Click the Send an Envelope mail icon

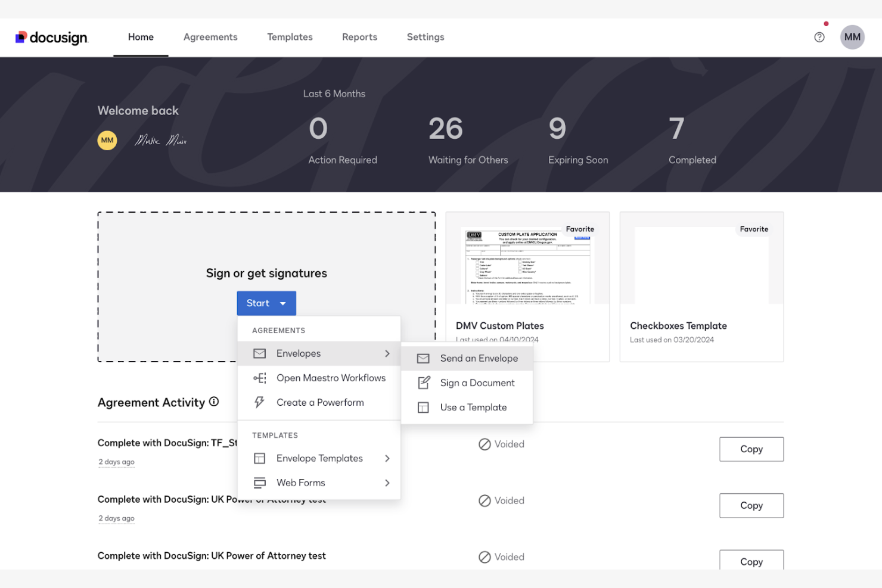pyautogui.click(x=423, y=358)
